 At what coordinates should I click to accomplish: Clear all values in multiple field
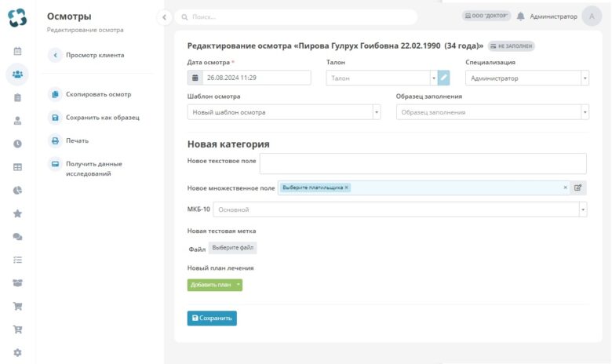click(565, 187)
